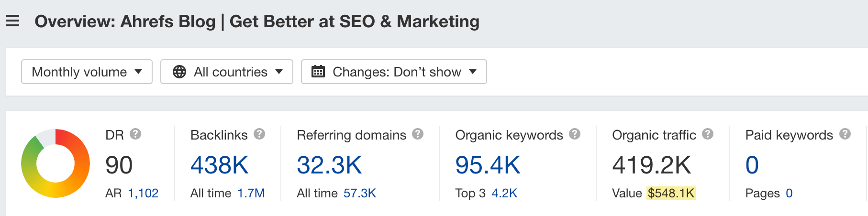The width and height of the screenshot is (868, 216).
Task: Click the DR donut chart
Action: (x=56, y=163)
